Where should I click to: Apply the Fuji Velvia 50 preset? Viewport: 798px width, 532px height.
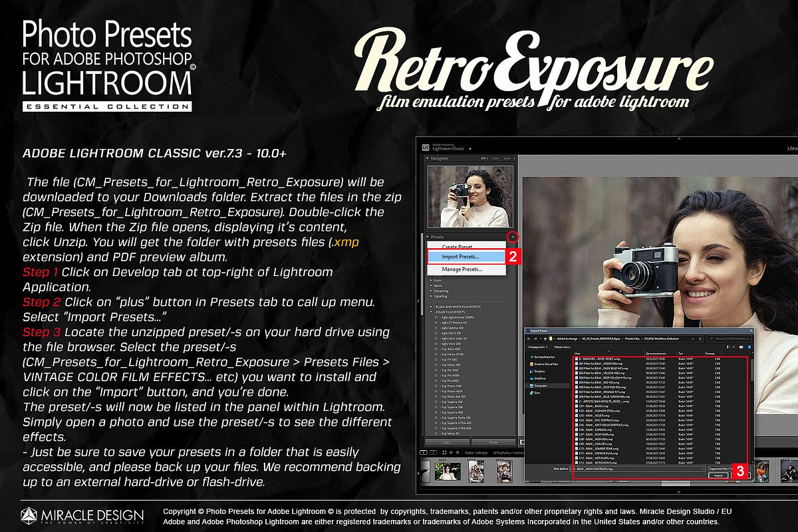[x=450, y=434]
